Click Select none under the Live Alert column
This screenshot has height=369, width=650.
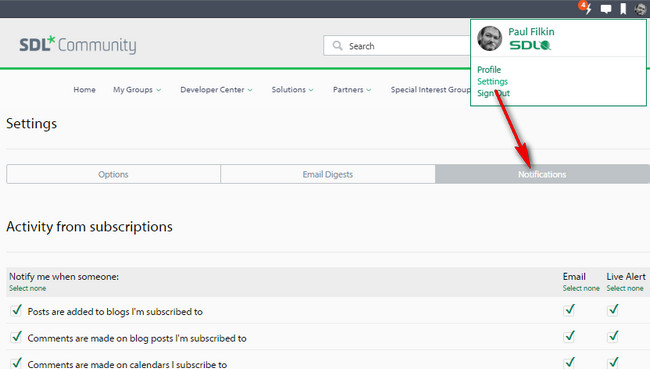tap(625, 288)
